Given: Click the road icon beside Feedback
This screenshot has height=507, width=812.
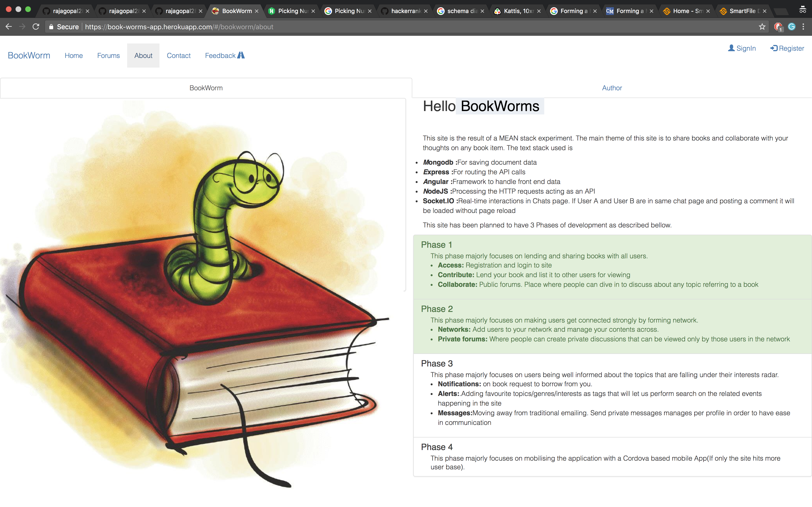Looking at the screenshot, I should tap(241, 55).
